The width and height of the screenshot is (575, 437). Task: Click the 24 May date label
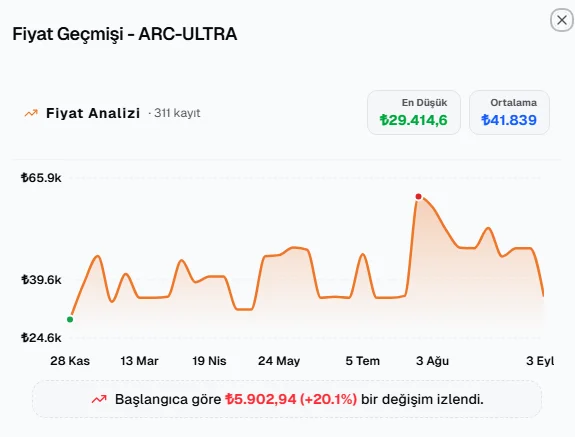279,361
